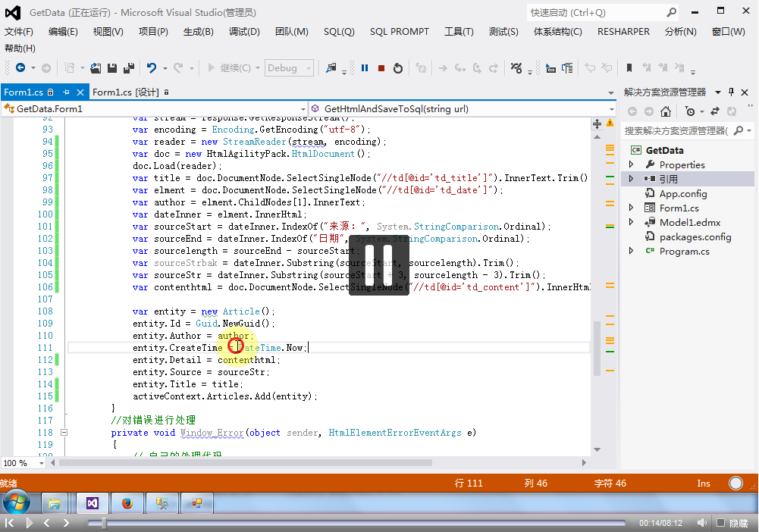Click the Pause debugging (Break All) icon
This screenshot has height=532, width=759.
click(365, 68)
